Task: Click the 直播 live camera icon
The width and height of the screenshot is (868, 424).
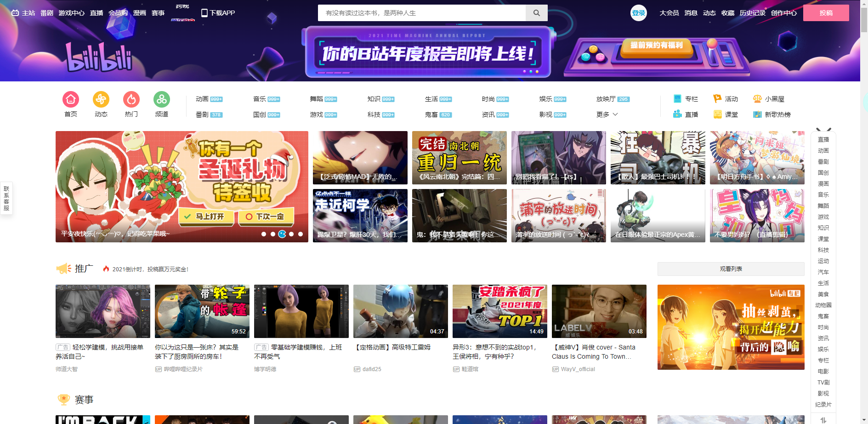Action: [677, 114]
